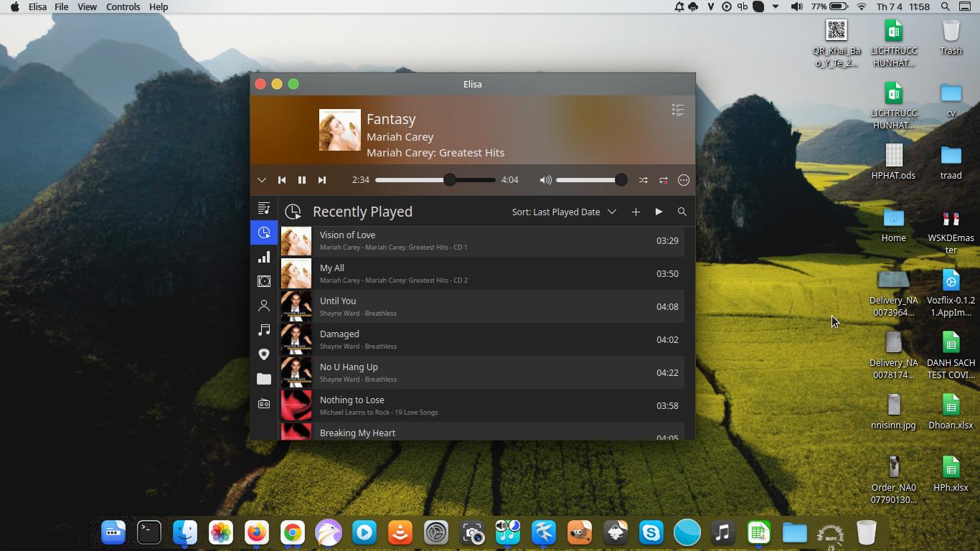Image resolution: width=980 pixels, height=551 pixels.
Task: Enqueue all Recently Played tracks with plus
Action: coord(636,212)
